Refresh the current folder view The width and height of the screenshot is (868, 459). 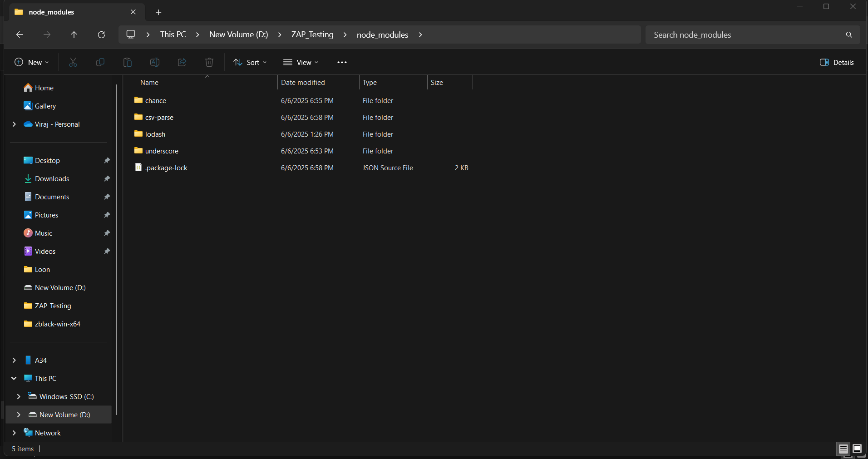pos(101,35)
